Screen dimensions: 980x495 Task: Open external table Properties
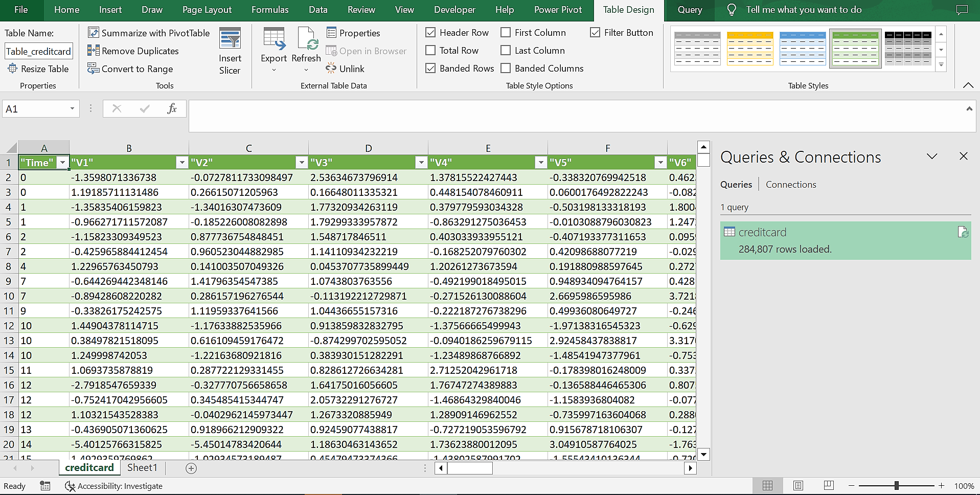[x=353, y=33]
